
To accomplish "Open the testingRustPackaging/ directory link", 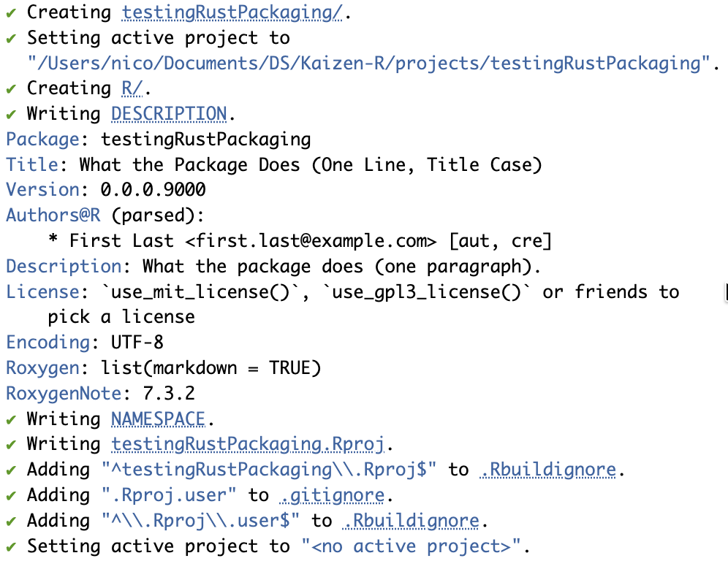I will point(232,12).
